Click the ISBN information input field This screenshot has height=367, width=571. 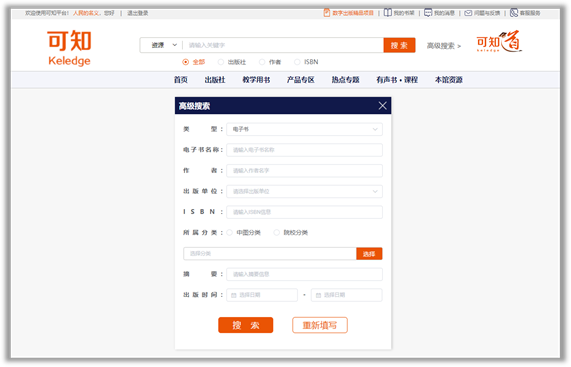304,212
